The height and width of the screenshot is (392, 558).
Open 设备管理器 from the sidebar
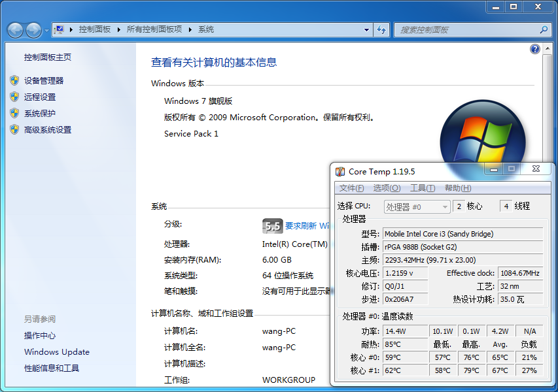(44, 80)
